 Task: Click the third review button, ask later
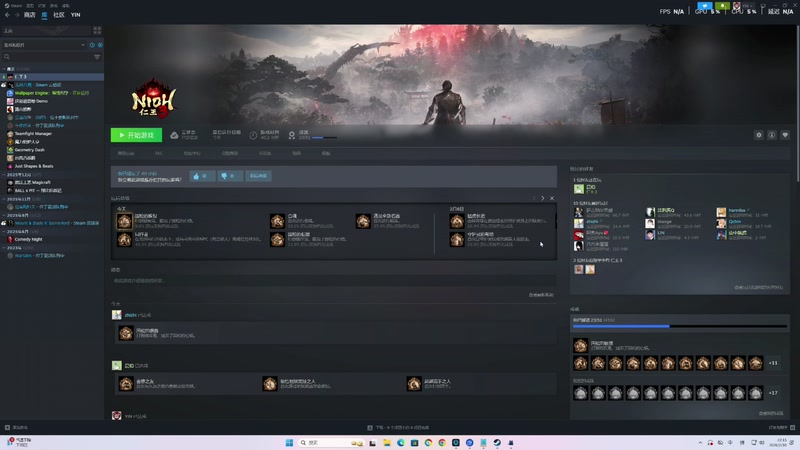258,176
